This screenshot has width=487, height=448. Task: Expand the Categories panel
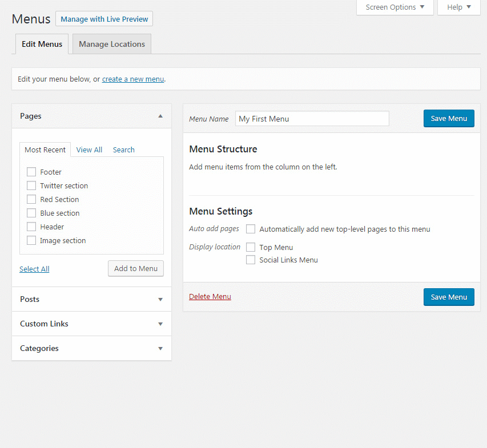[x=160, y=348]
